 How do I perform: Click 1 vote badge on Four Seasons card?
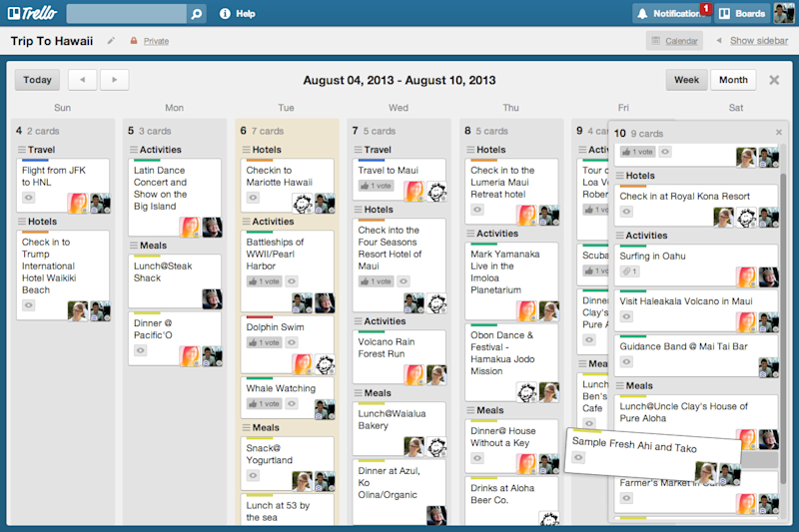coord(376,281)
